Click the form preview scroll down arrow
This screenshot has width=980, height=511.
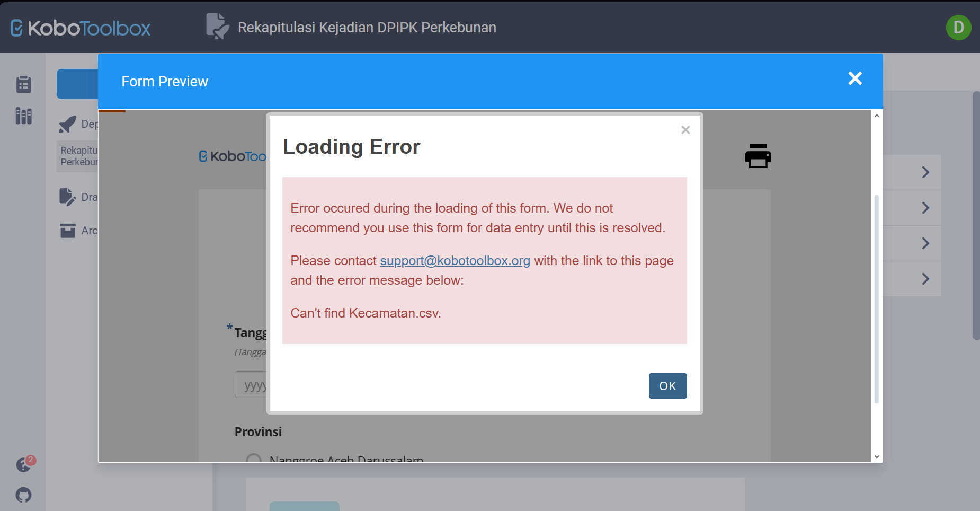click(876, 456)
